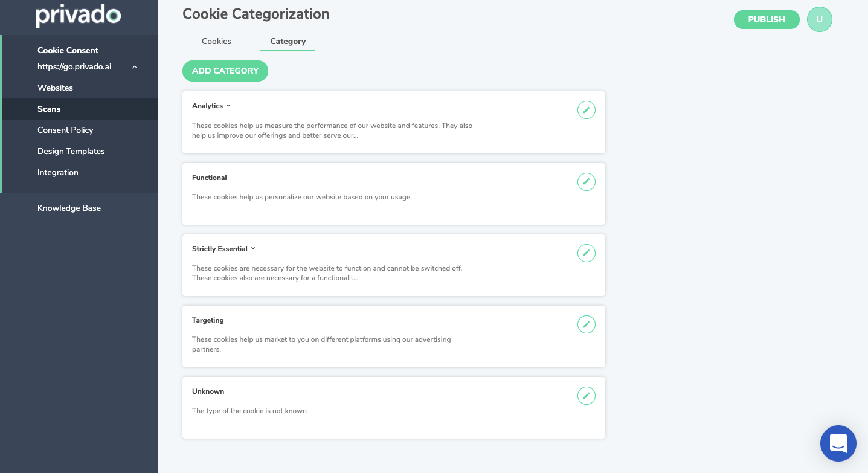Screen dimensions: 868x473
Task: Edit the Strictly Essential category
Action: [586, 253]
